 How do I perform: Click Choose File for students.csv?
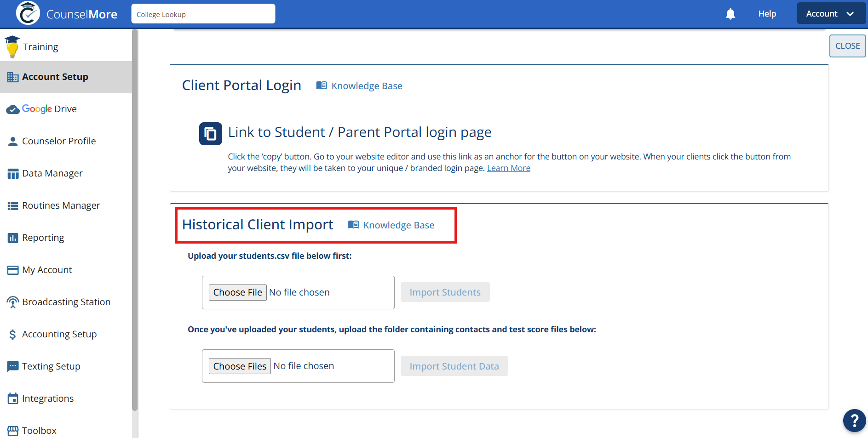tap(238, 292)
